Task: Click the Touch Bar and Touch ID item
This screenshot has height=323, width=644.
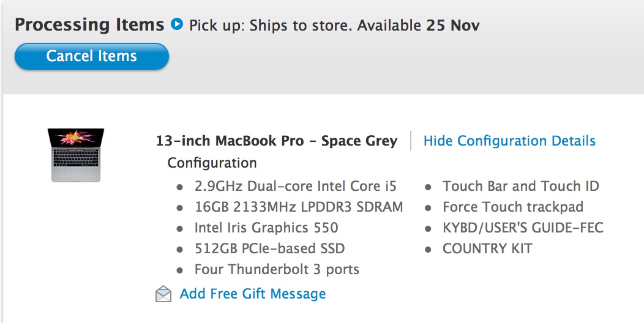Action: coord(521,187)
